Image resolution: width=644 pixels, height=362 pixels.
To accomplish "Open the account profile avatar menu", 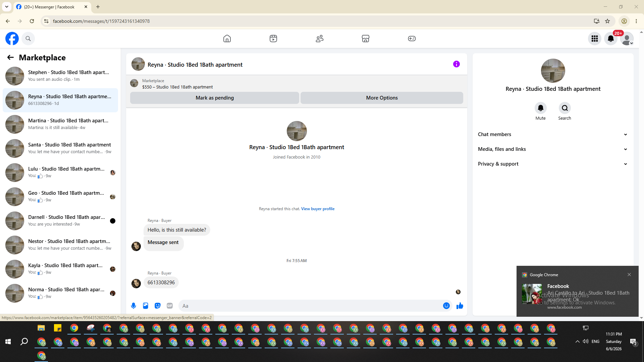I will pos(627,39).
